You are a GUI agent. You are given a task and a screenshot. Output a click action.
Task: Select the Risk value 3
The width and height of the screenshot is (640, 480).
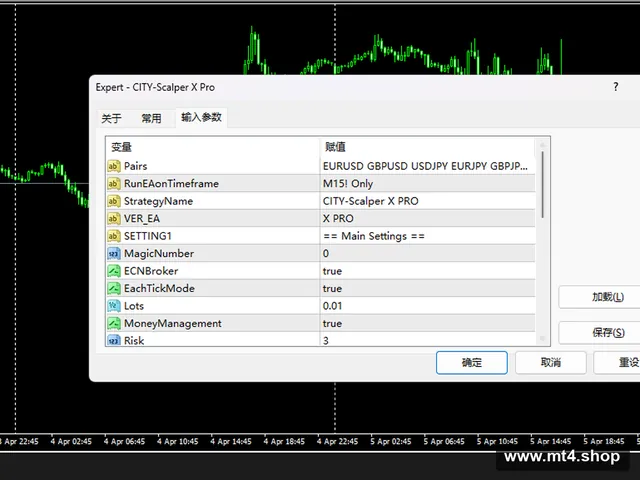click(427, 340)
